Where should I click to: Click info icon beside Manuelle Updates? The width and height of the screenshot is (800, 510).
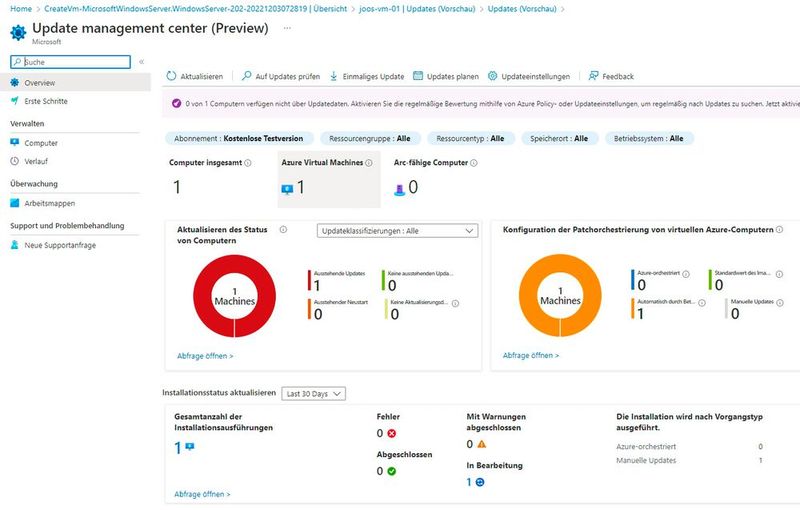pyautogui.click(x=780, y=302)
